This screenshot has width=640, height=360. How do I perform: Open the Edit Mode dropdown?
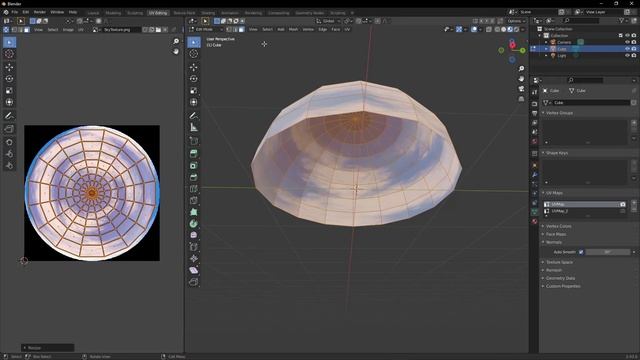coord(207,29)
